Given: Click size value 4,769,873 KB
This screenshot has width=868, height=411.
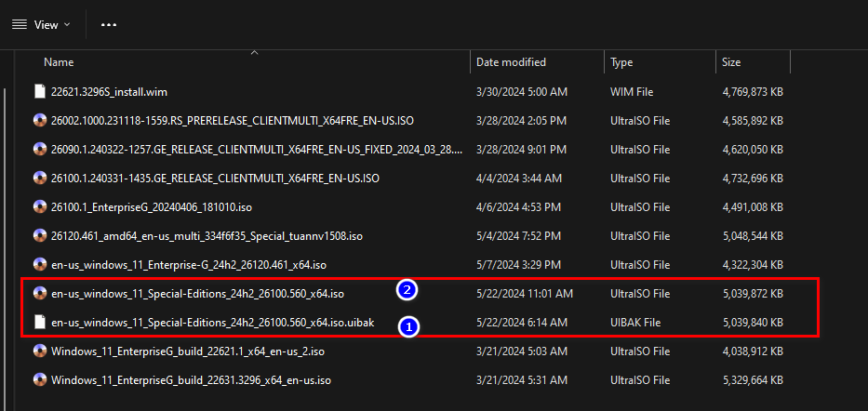Looking at the screenshot, I should pyautogui.click(x=753, y=92).
